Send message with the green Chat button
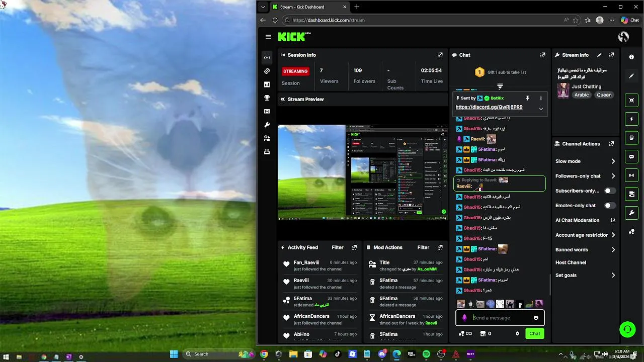Screen dimensions: 644x362 [534, 333]
